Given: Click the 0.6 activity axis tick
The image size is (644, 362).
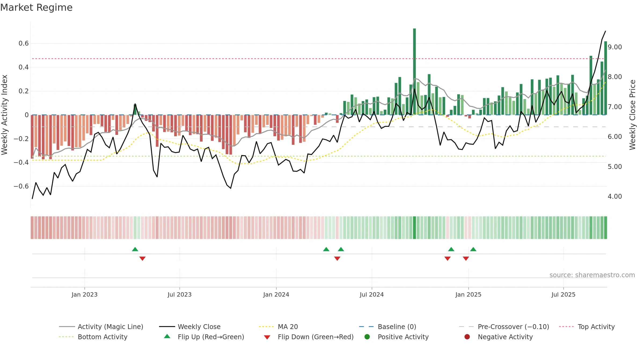Looking at the screenshot, I should point(24,43).
